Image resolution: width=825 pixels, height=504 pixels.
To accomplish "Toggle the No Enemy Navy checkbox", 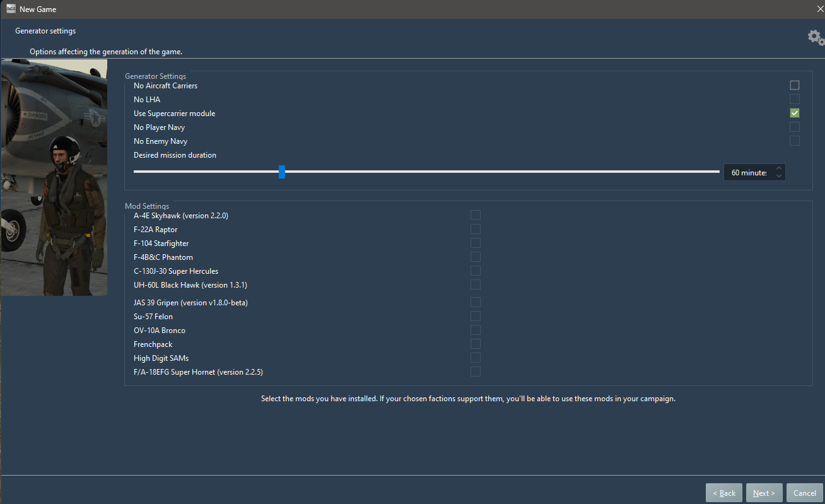I will [x=795, y=141].
